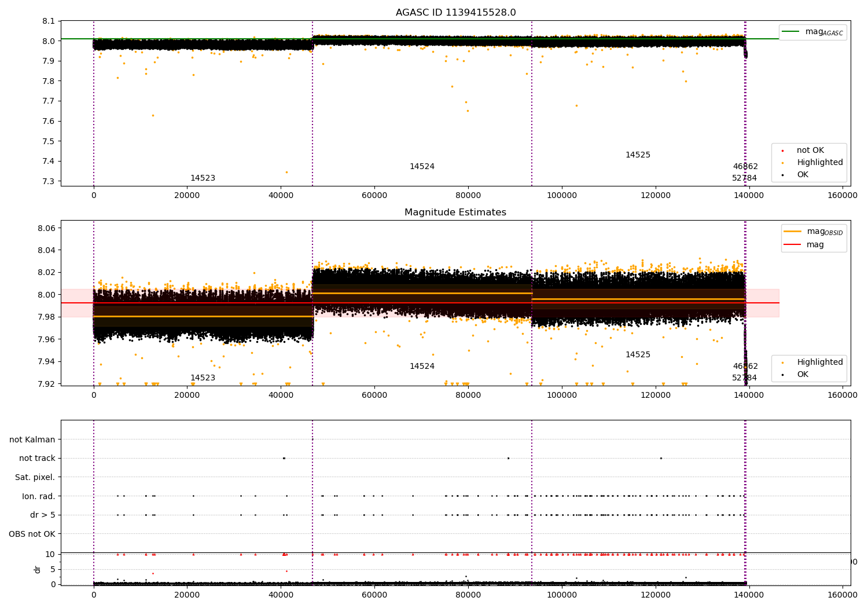
Task: Select the Ion. rad. axis label
Action: [39, 496]
